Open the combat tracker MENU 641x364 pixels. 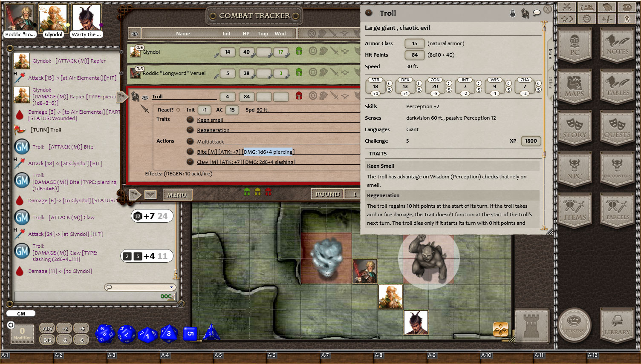(177, 195)
